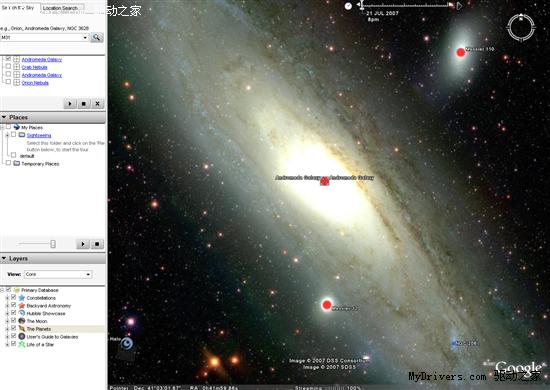Click the Backyard Astronomy layer icon

click(22, 305)
